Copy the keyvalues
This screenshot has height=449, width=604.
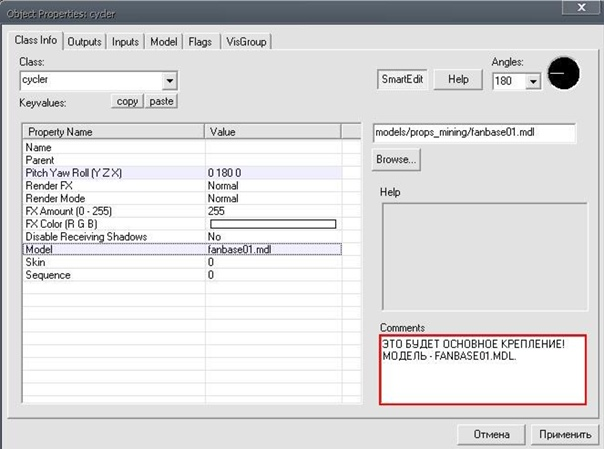click(x=127, y=101)
